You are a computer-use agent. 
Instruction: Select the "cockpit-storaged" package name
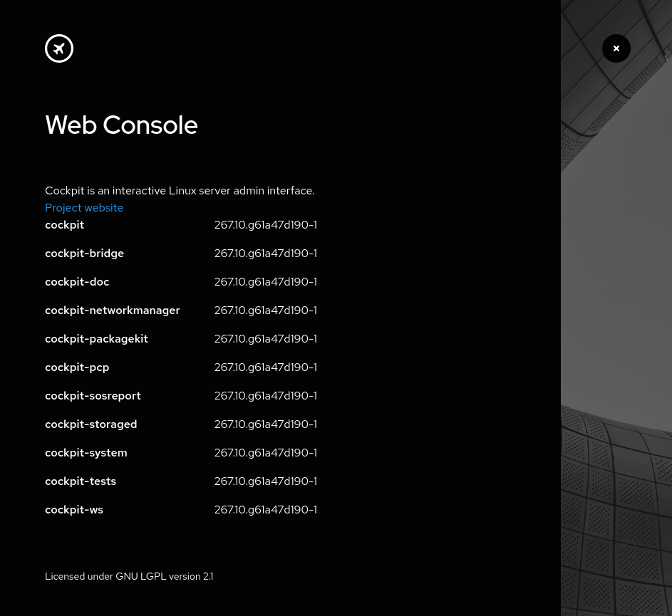tap(91, 424)
